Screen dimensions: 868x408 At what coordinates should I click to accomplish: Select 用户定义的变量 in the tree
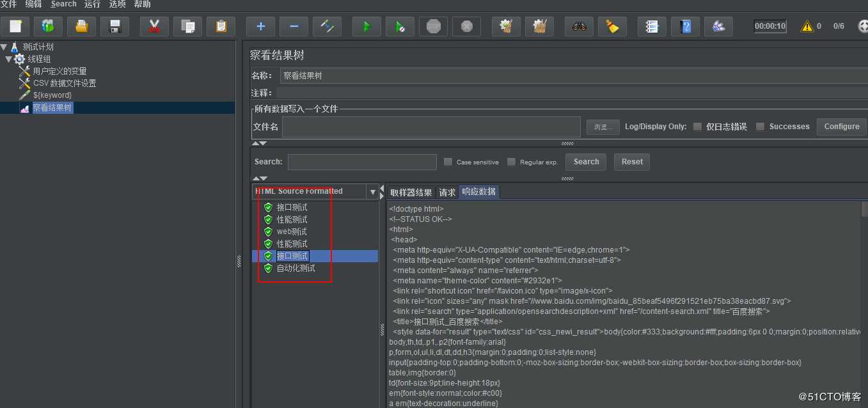(59, 71)
